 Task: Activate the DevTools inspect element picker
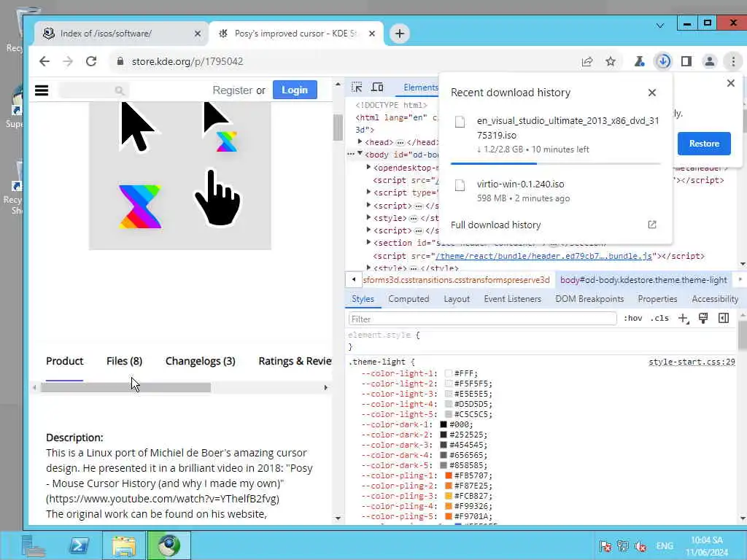coord(356,87)
